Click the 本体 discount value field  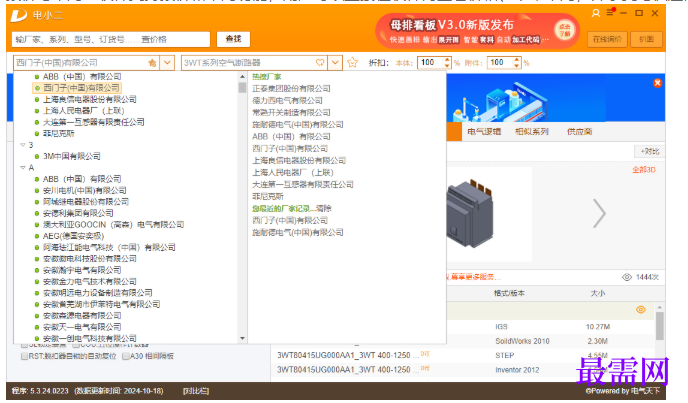point(430,63)
